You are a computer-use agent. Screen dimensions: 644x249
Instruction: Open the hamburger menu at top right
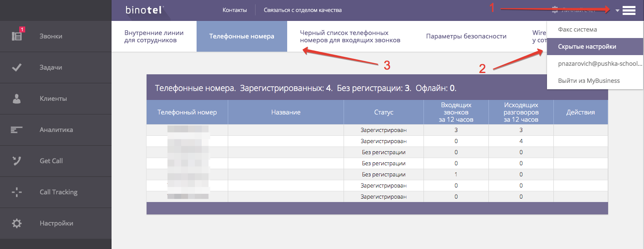coord(629,10)
